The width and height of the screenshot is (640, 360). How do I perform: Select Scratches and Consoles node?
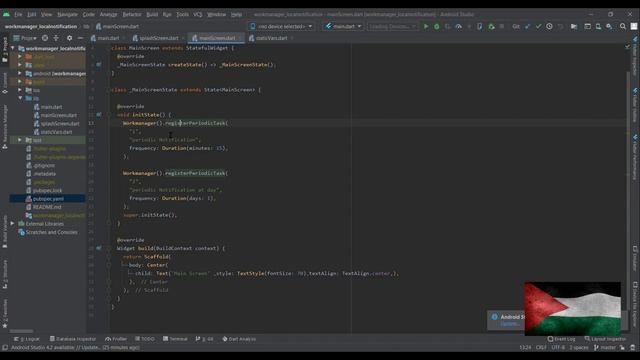(x=51, y=232)
